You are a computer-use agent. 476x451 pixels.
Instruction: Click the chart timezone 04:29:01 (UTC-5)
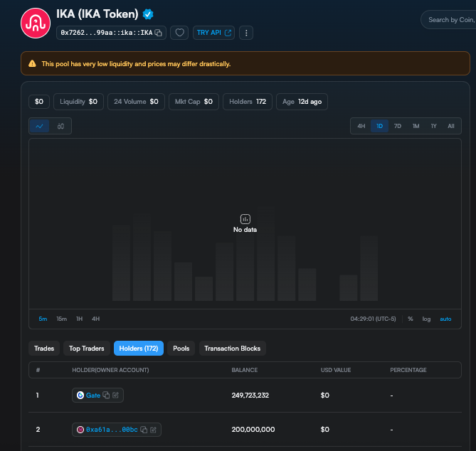(x=373, y=319)
